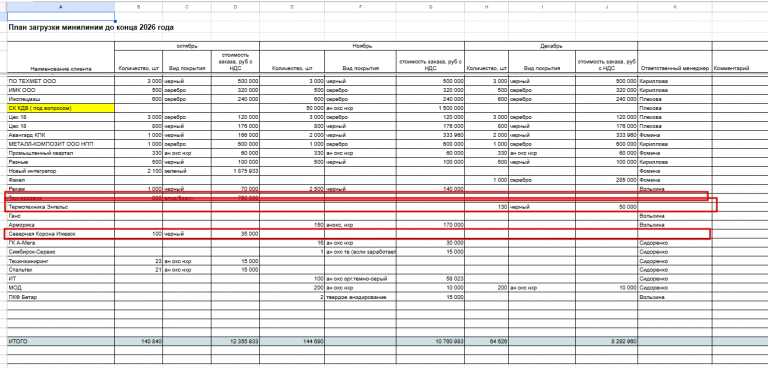
Task: Click December cost value '285 000'
Action: point(607,180)
